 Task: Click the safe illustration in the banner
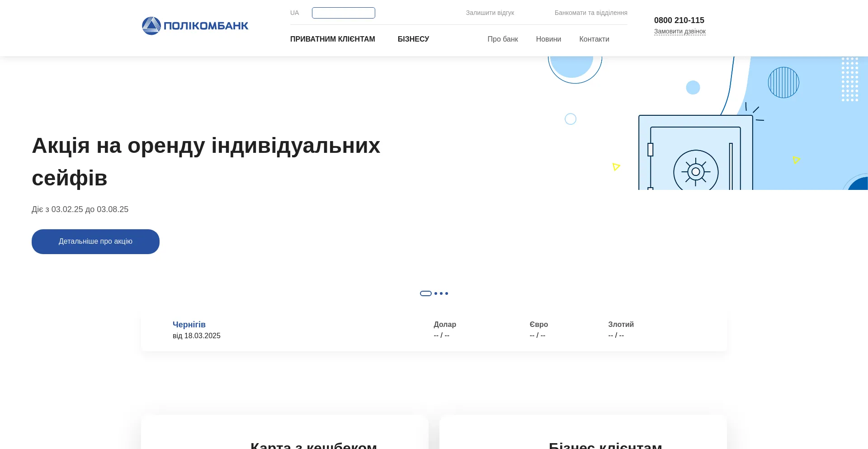coord(695,154)
